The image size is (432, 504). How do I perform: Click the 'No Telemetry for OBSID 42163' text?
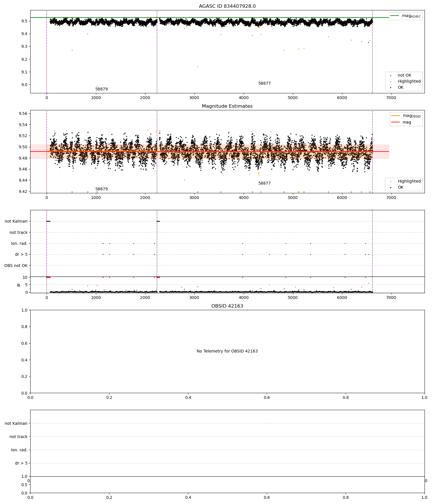pyautogui.click(x=227, y=351)
